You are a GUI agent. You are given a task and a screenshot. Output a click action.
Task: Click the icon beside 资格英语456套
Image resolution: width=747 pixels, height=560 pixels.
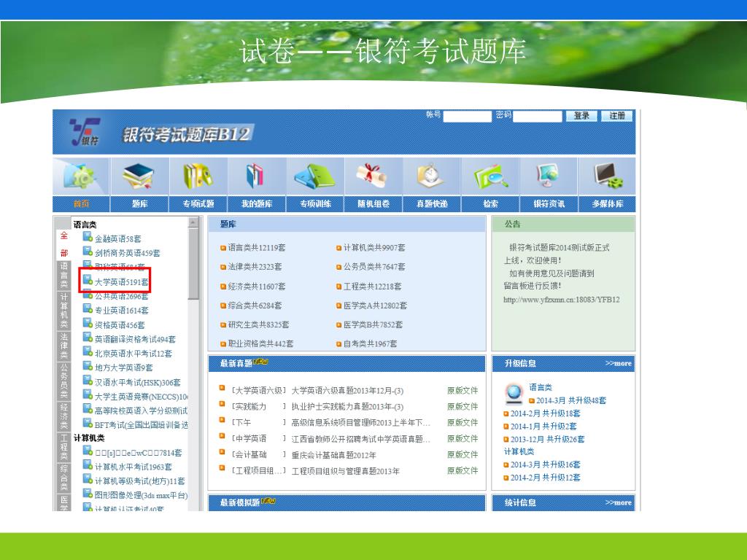tap(88, 323)
